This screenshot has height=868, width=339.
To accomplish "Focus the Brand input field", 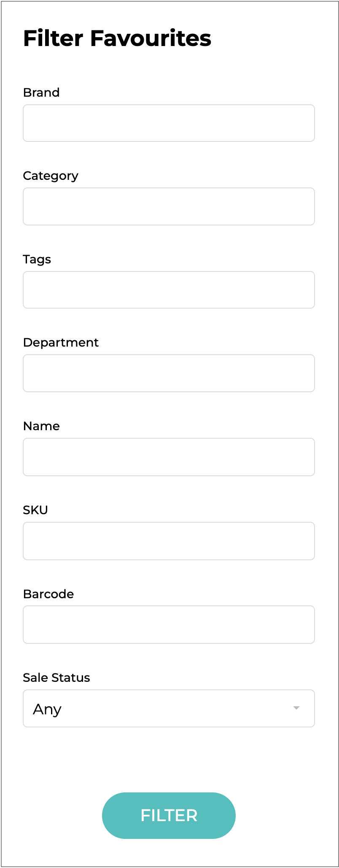I will point(169,123).
